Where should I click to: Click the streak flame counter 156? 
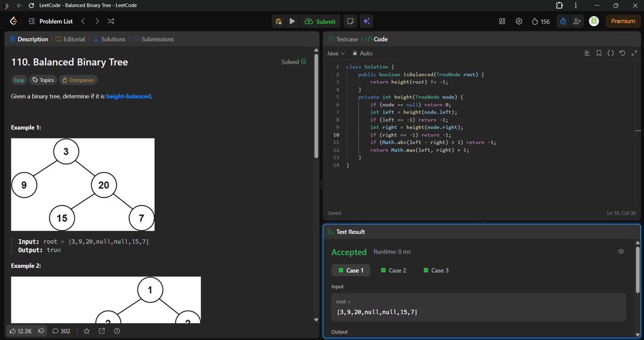point(540,21)
